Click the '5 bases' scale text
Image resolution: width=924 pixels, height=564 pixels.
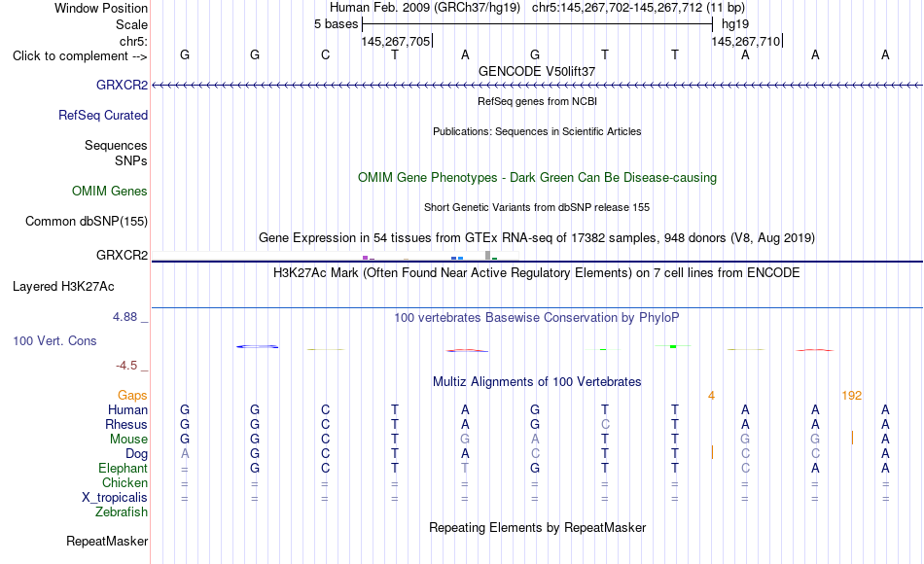tap(336, 24)
